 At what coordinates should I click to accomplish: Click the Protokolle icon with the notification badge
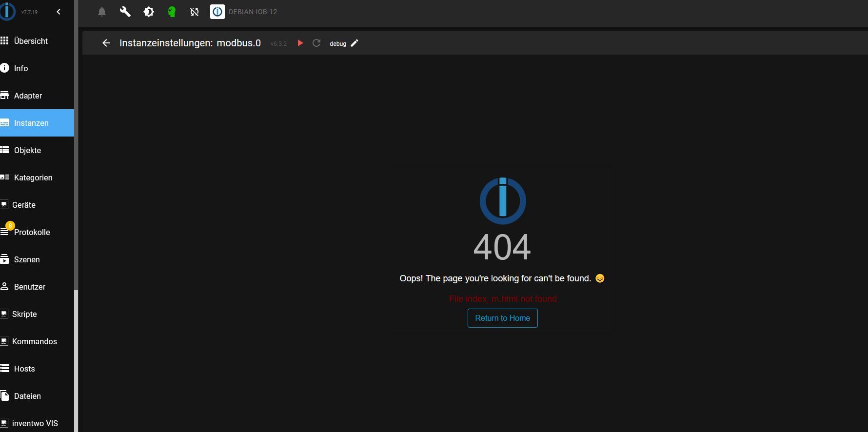(5, 231)
